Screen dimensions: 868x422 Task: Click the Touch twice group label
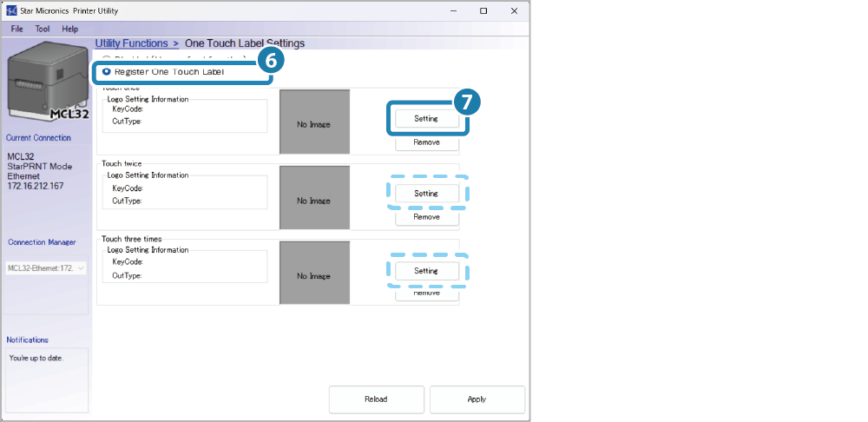click(122, 164)
